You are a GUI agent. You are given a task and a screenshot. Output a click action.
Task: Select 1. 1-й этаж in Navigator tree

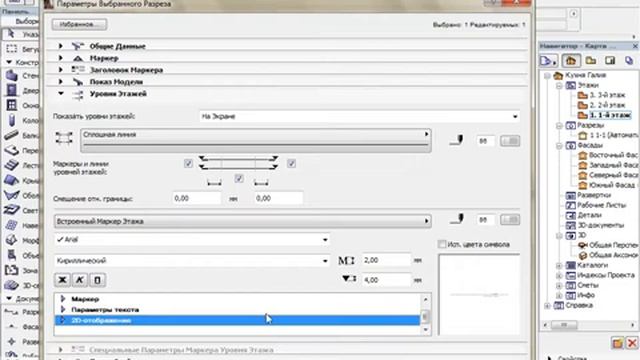(610, 115)
